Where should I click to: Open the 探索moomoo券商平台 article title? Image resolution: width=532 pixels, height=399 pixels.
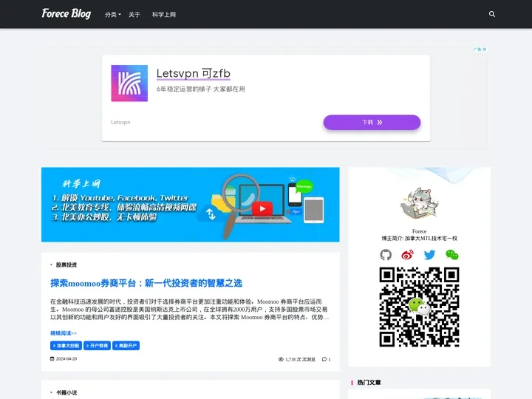click(146, 283)
